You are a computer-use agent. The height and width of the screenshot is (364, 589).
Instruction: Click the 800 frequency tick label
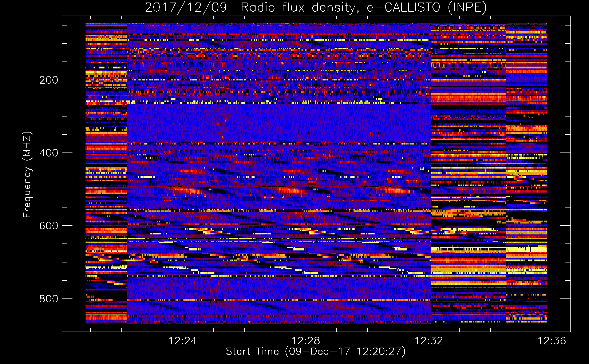(x=49, y=299)
